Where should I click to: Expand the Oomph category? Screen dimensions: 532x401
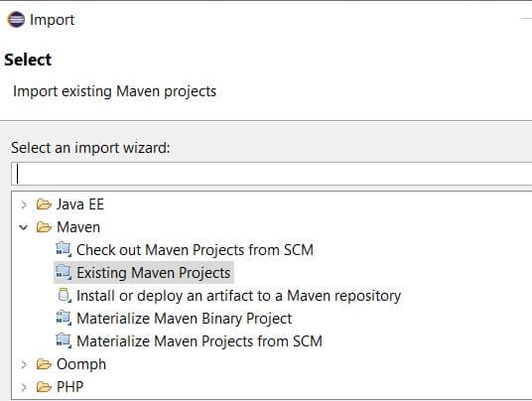[24, 364]
